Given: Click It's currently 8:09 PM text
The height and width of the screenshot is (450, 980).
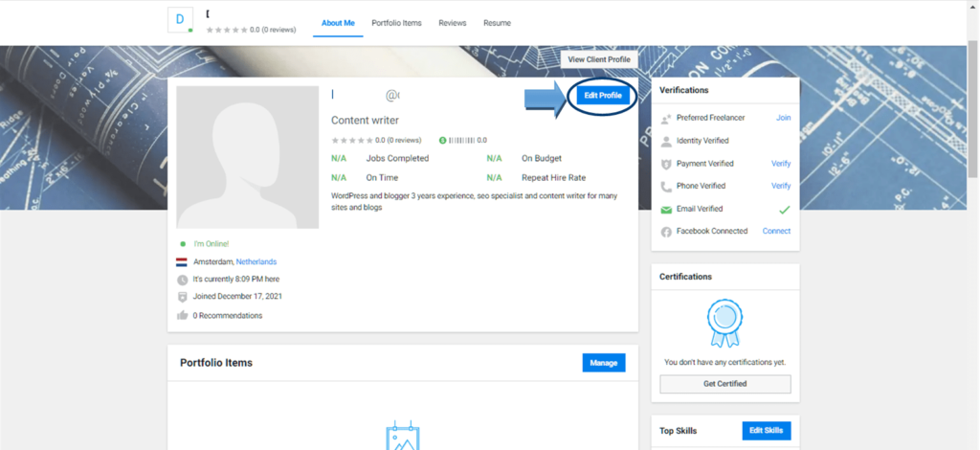Looking at the screenshot, I should pyautogui.click(x=236, y=280).
